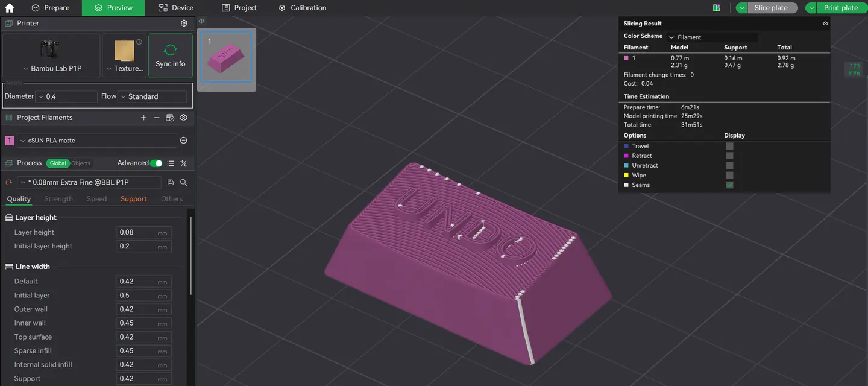The image size is (868, 386).
Task: Edit Sparse infill line width field
Action: coord(143,351)
